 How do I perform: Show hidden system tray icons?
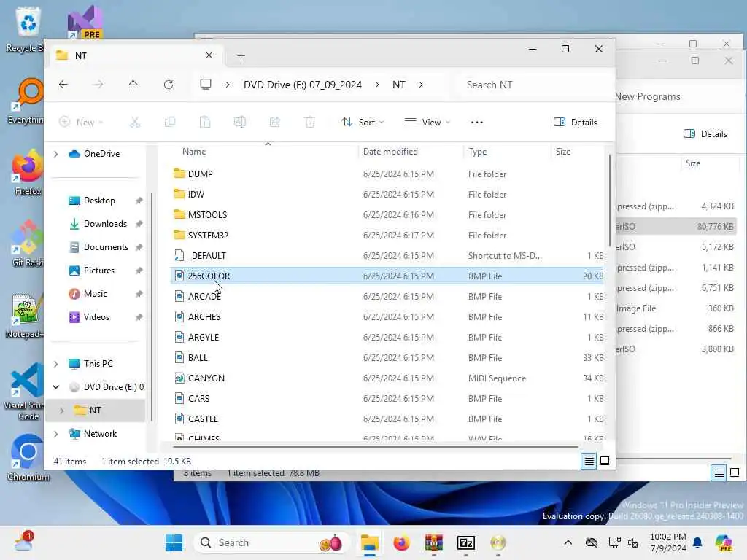point(568,542)
